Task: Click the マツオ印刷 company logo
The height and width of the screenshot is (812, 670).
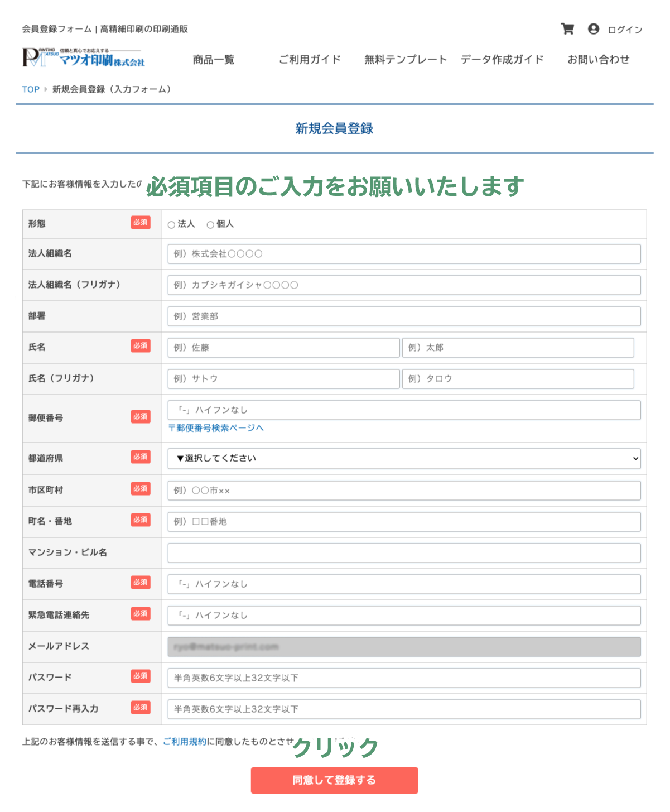Action: point(84,57)
